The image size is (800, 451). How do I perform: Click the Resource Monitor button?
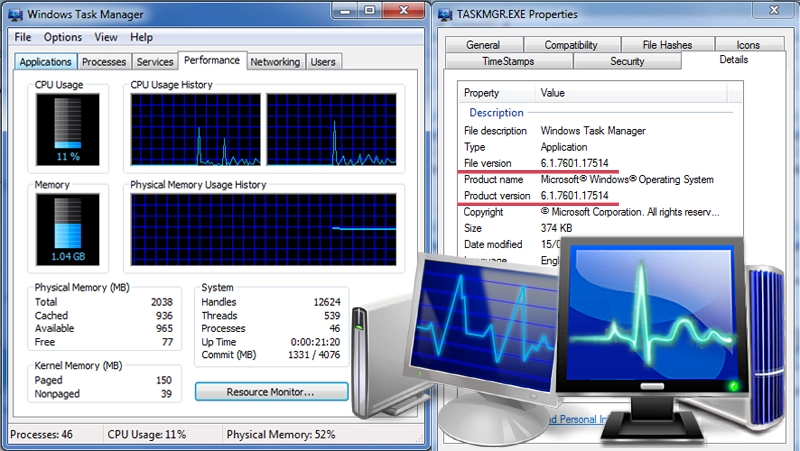271,392
